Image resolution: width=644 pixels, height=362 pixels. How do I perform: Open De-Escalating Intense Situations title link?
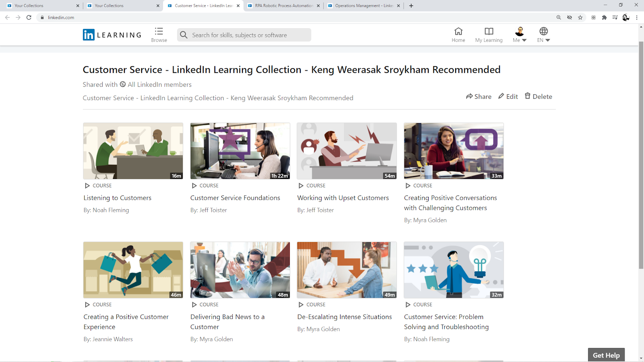click(345, 317)
